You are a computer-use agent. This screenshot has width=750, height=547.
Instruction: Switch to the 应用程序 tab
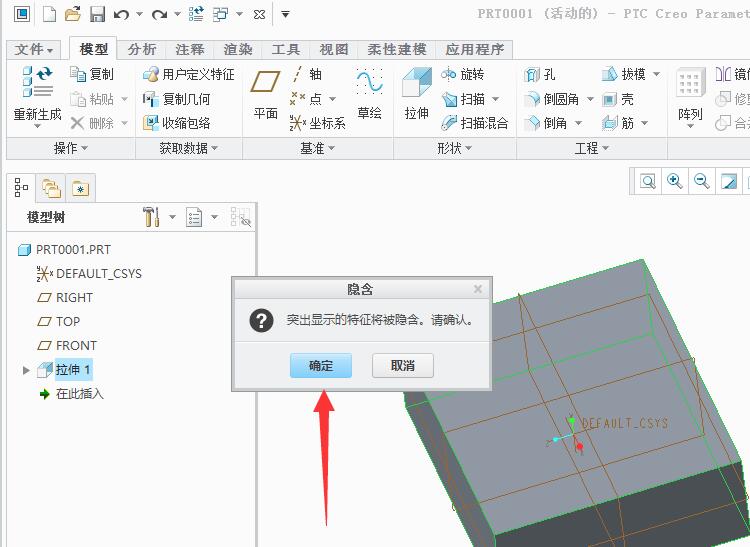474,49
